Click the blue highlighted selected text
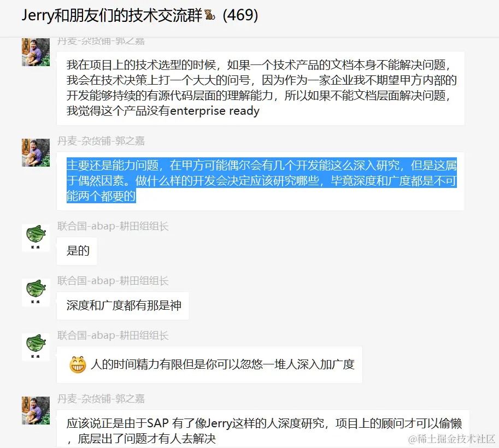The image size is (499, 448). click(x=262, y=180)
